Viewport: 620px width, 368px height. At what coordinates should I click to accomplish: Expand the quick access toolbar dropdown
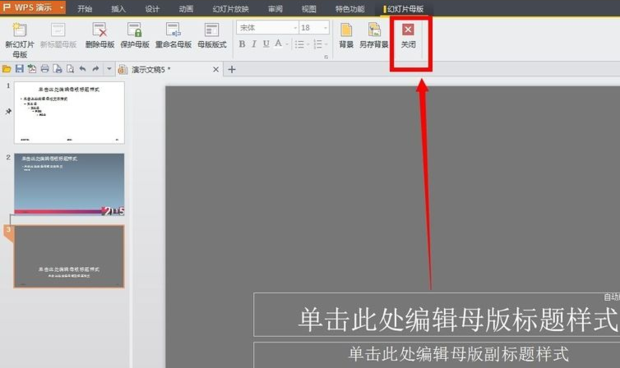tap(109, 69)
